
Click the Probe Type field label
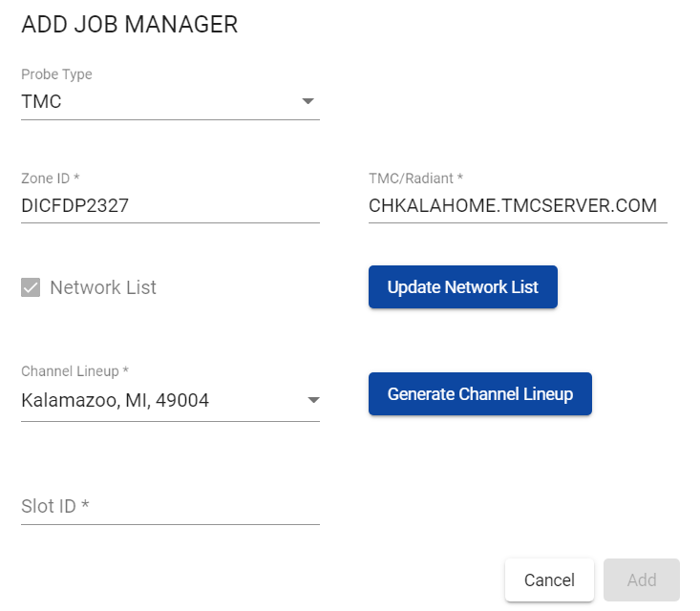[56, 74]
